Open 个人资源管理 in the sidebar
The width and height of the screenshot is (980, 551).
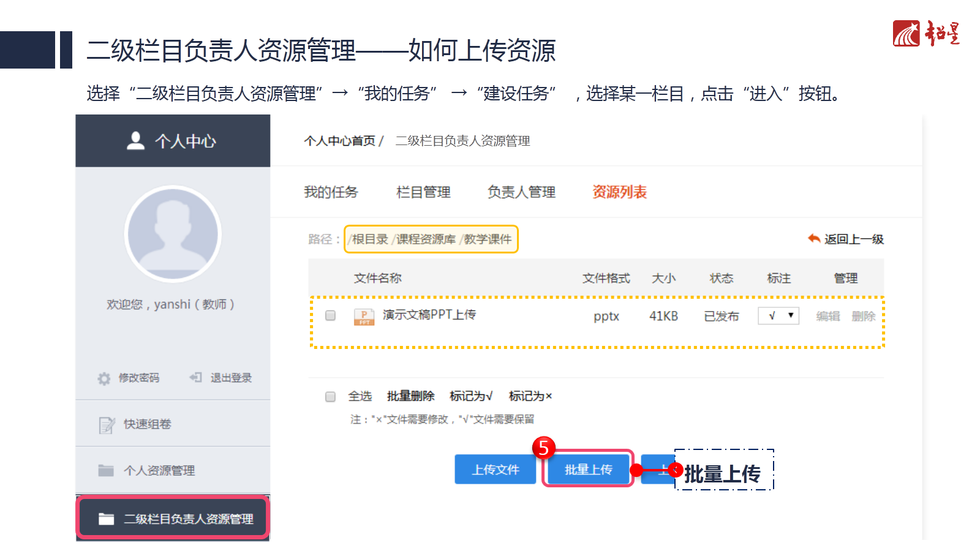[173, 470]
